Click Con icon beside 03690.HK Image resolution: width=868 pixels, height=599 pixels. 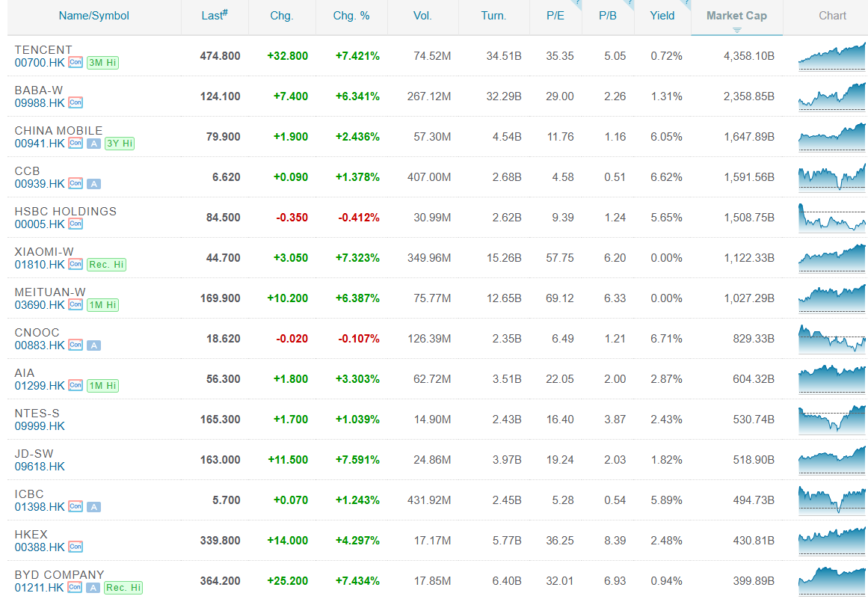coord(76,305)
